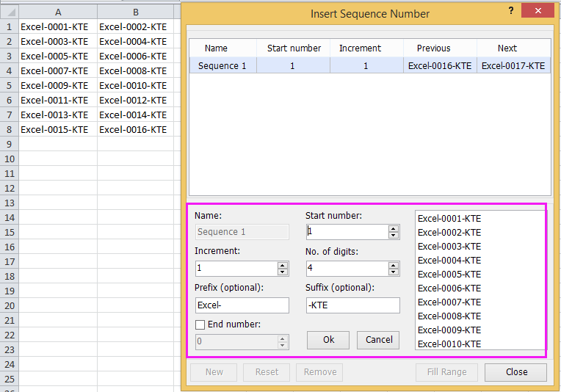This screenshot has height=392, width=561.
Task: Increase the Start number spinner value
Action: coord(394,228)
